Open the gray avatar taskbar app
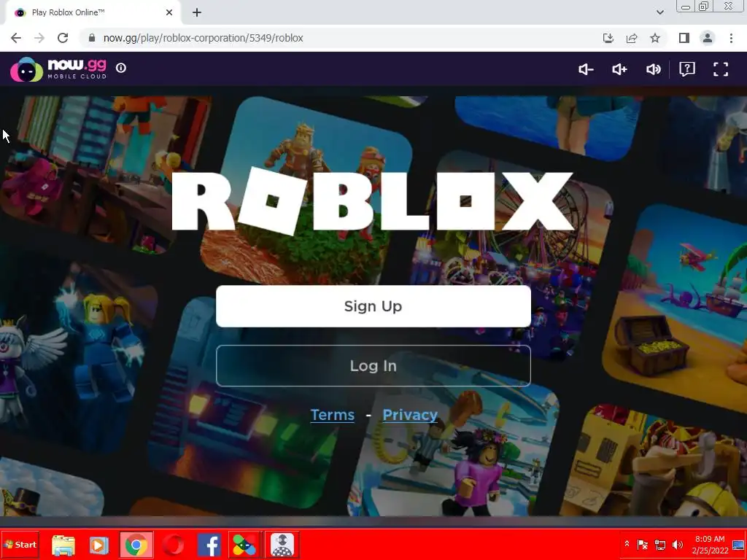 coord(282,545)
